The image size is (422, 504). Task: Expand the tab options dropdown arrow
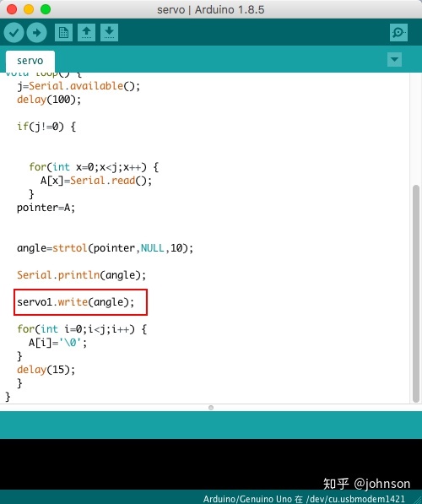pyautogui.click(x=394, y=59)
